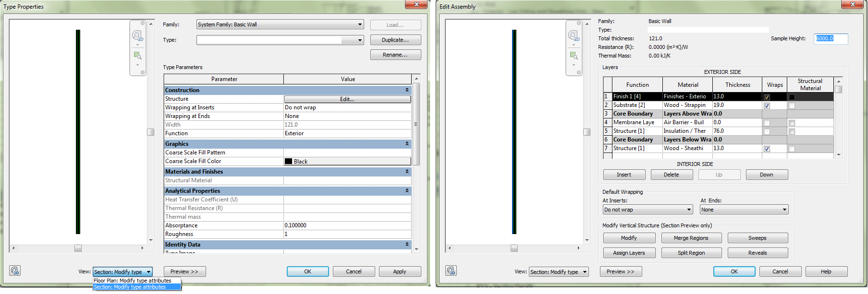Toggle Structural Material checkbox for Insulation / Ther row
This screenshot has height=294, width=868.
pyautogui.click(x=792, y=131)
